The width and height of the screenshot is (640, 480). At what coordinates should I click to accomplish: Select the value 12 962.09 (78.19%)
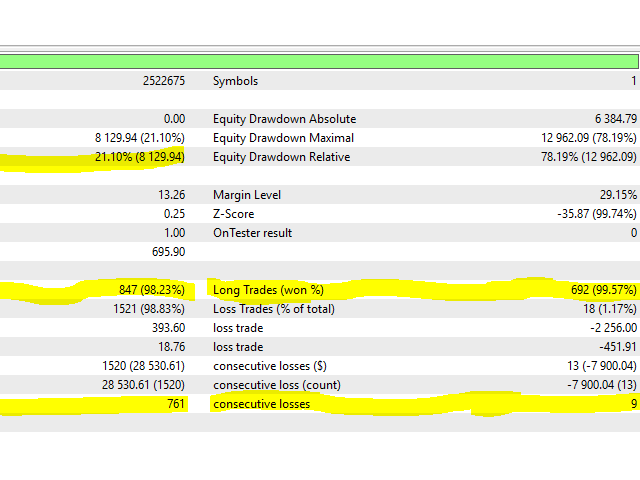589,138
